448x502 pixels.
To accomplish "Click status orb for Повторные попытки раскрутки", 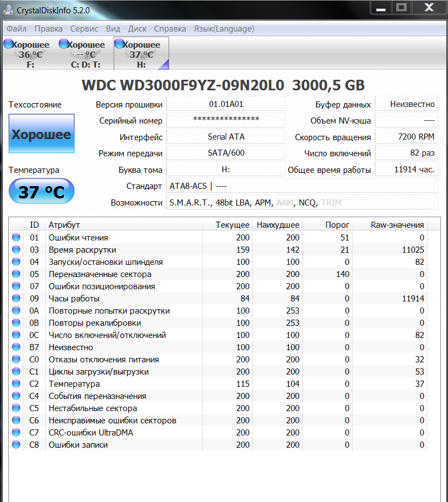I will 16,310.
